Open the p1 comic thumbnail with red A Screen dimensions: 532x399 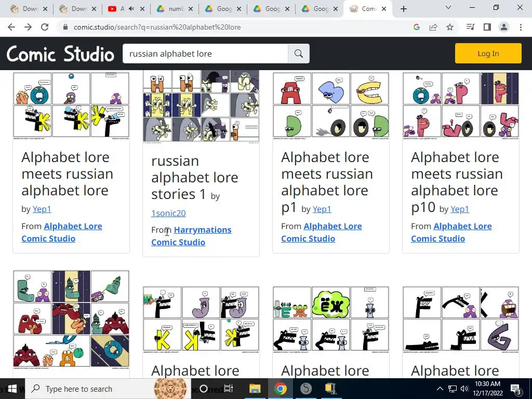click(x=331, y=105)
